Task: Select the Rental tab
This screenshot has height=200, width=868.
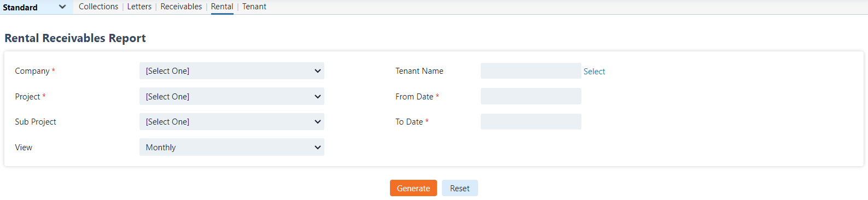Action: pos(222,7)
